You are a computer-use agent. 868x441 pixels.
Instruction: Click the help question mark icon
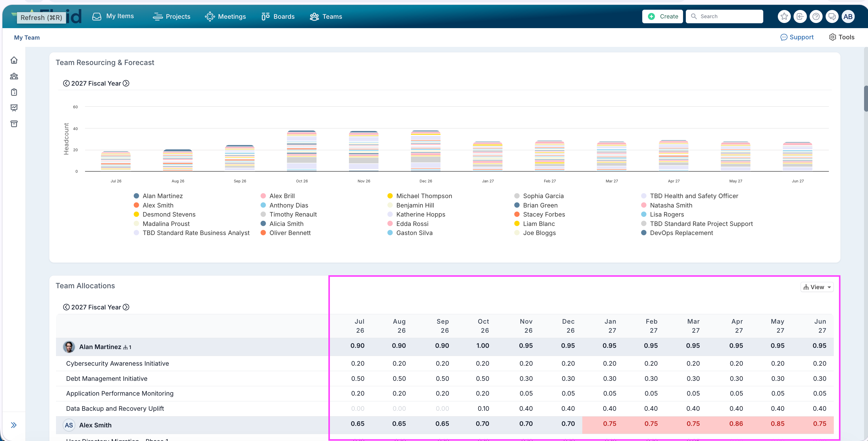point(816,17)
